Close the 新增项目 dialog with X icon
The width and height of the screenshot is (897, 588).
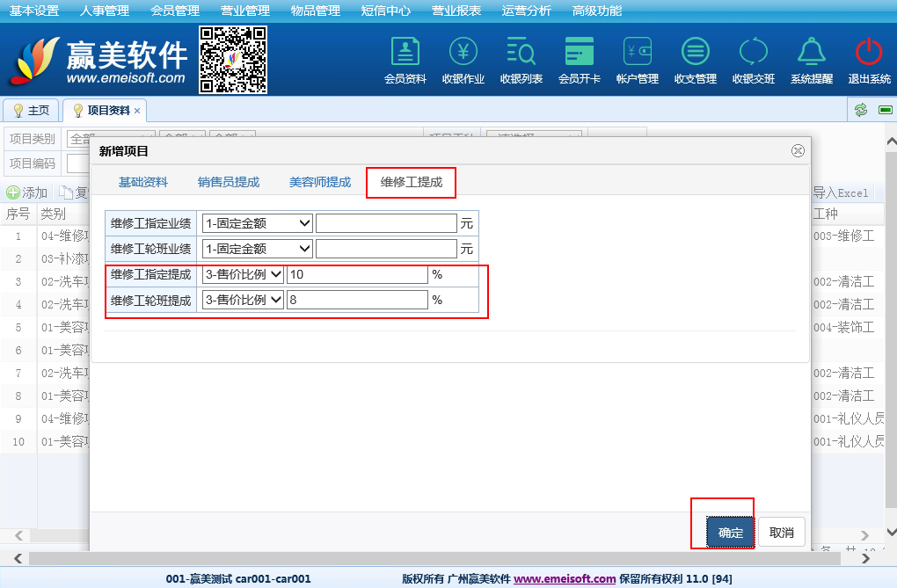point(798,150)
